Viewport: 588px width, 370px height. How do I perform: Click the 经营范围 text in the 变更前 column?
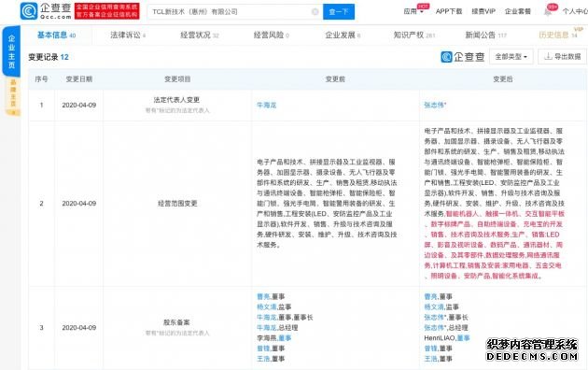(x=327, y=204)
